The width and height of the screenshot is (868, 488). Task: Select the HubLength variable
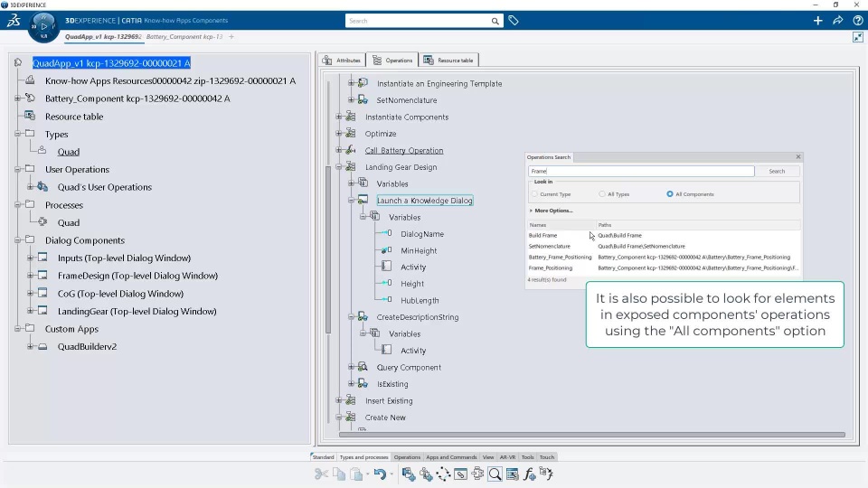pos(420,300)
